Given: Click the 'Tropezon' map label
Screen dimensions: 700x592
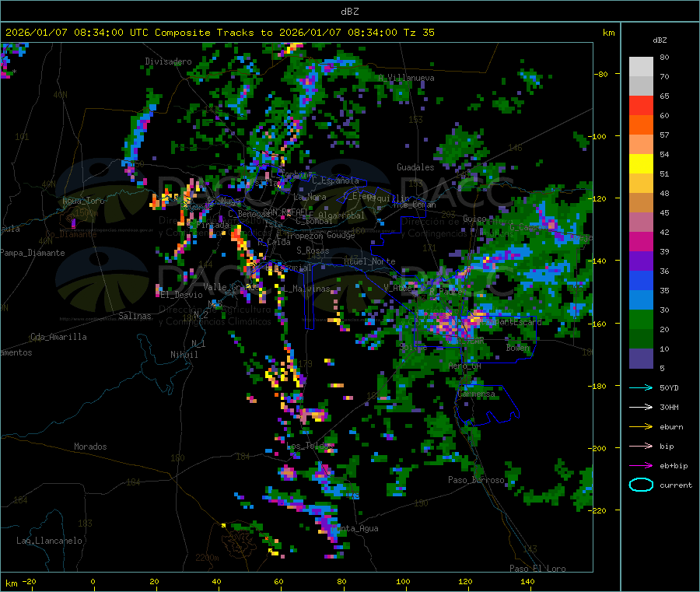Looking at the screenshot, I should coord(304,236).
